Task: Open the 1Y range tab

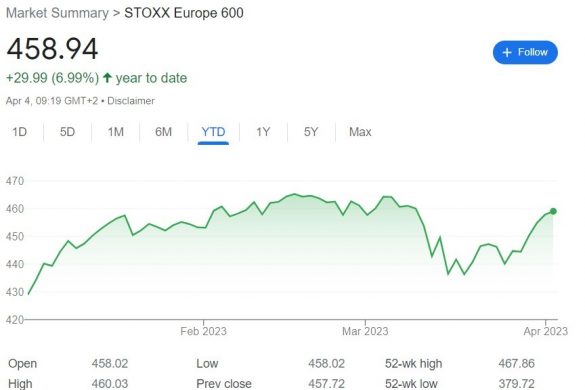Action: [x=263, y=132]
